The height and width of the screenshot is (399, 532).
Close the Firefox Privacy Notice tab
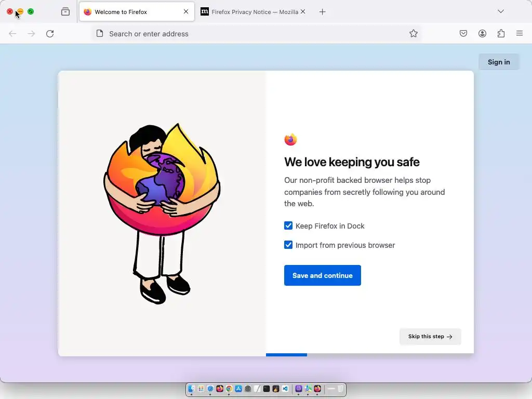[303, 11]
